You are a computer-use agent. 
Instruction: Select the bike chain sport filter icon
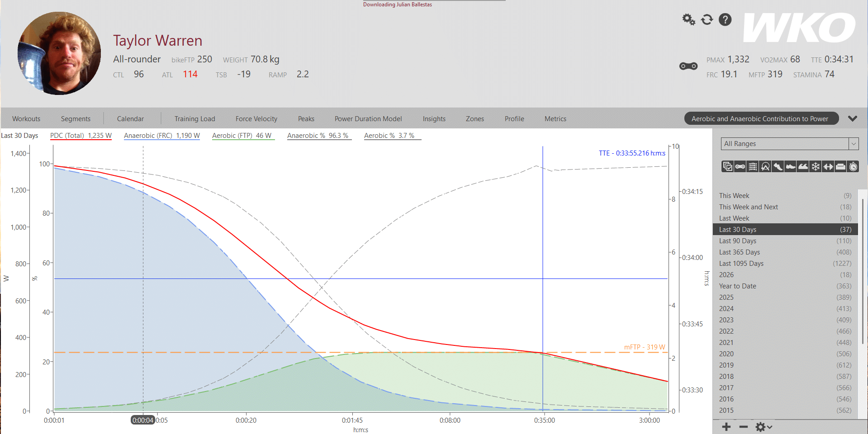pyautogui.click(x=740, y=167)
